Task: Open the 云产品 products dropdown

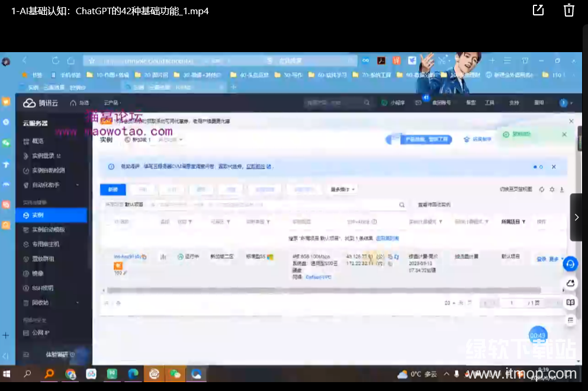Action: tap(113, 103)
